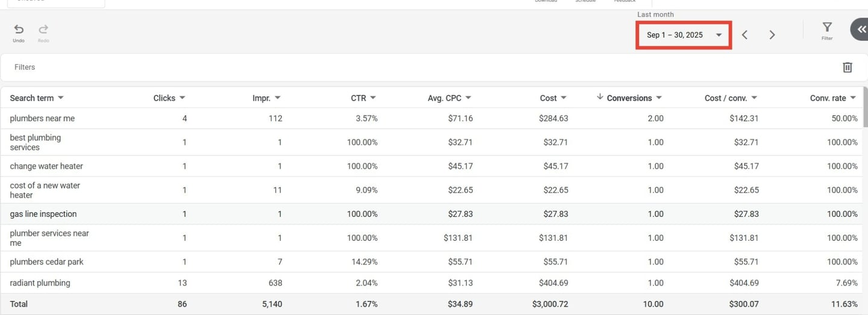This screenshot has height=315, width=868.
Task: Click into the Filters bar field
Action: tap(362, 67)
